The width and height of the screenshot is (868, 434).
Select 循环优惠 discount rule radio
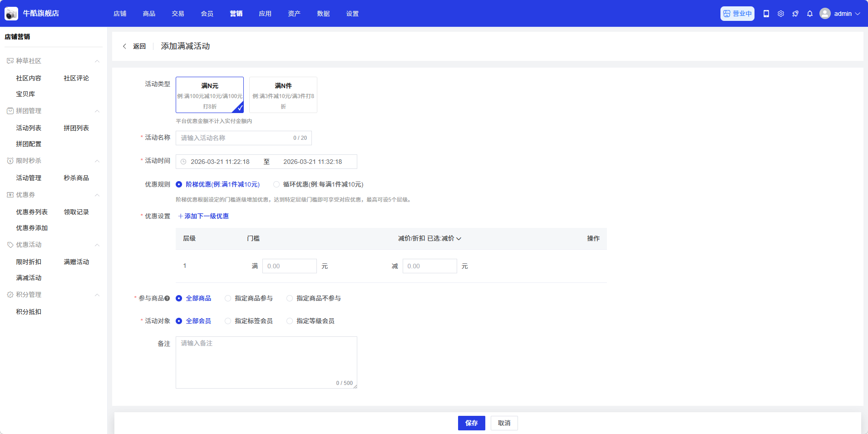[276, 184]
